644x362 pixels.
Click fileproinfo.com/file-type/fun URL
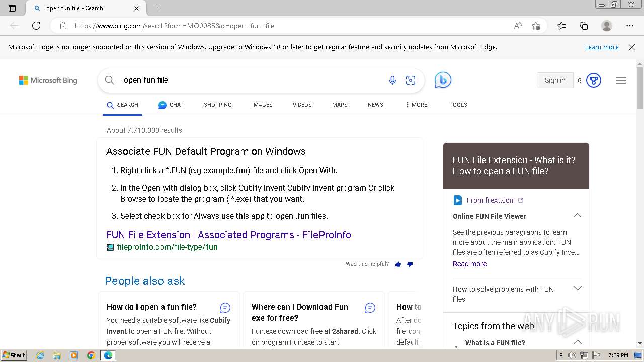click(167, 247)
